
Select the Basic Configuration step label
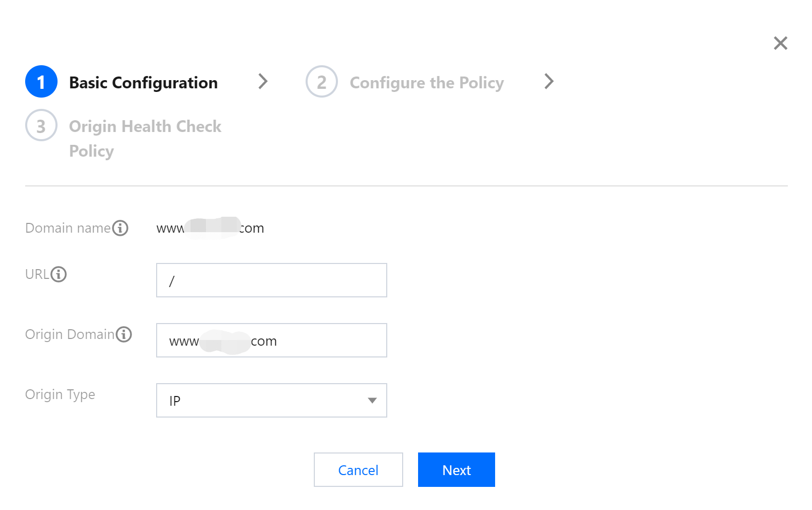[x=143, y=83]
